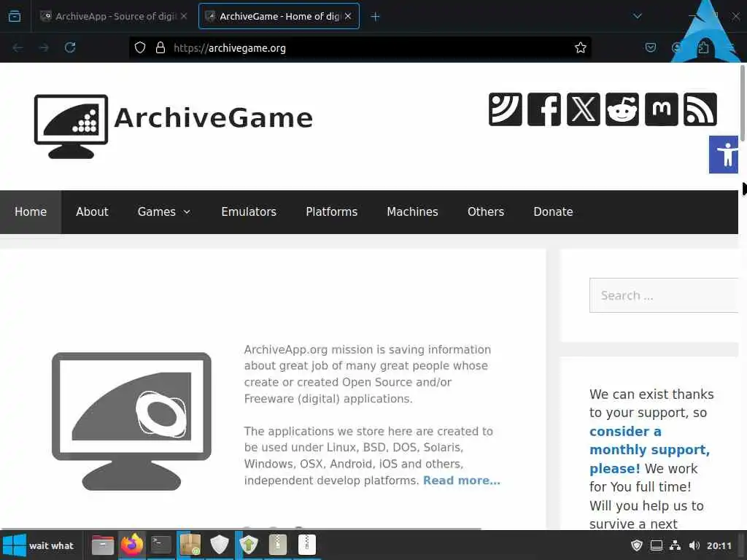Click the address bar URL archivegame.org
This screenshot has width=747, height=560.
point(230,48)
